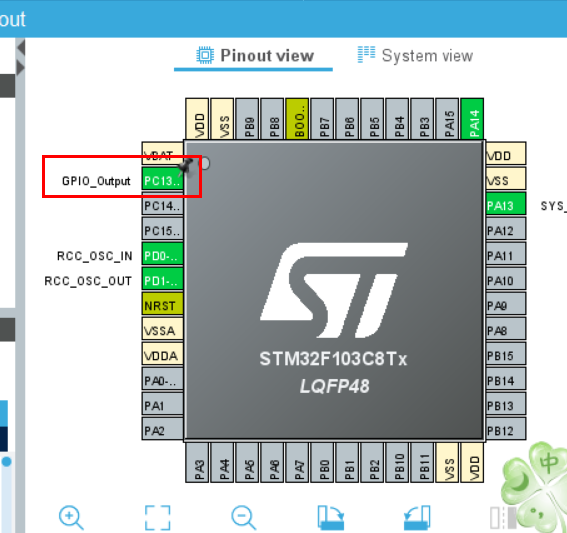Select the PB11 pin
The image size is (567, 533).
422,462
